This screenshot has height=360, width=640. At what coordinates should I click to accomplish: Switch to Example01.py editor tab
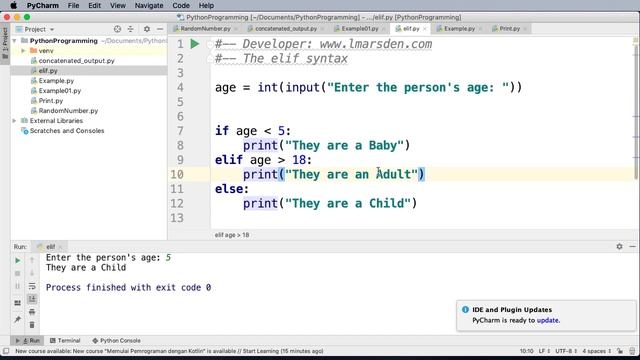(360, 29)
